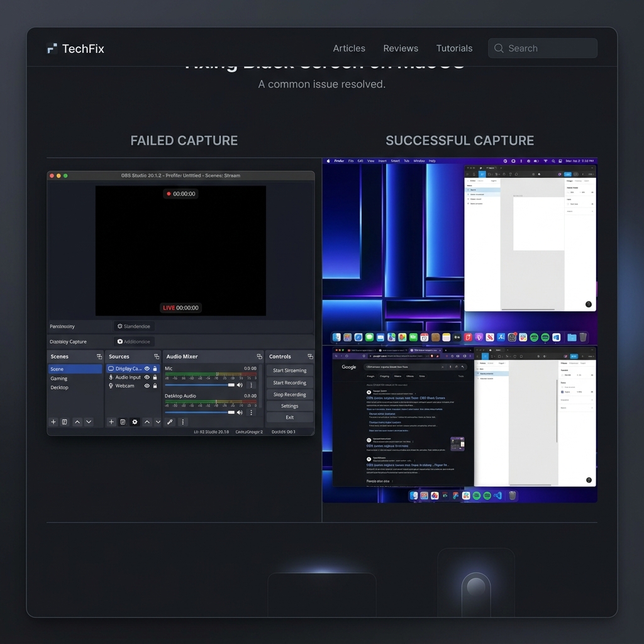Click Finder icon in top capture's Dock
This screenshot has height=644, width=644.
(x=336, y=337)
